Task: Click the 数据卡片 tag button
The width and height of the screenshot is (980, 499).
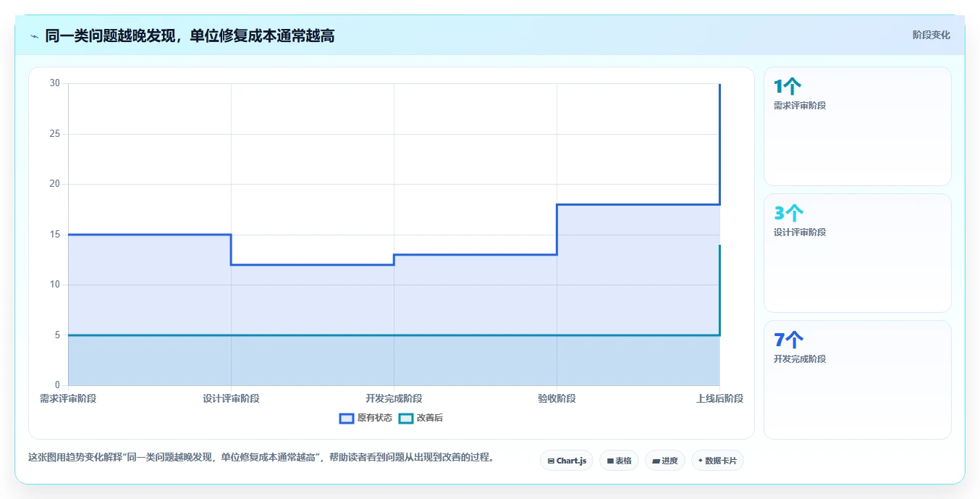Action: click(717, 461)
